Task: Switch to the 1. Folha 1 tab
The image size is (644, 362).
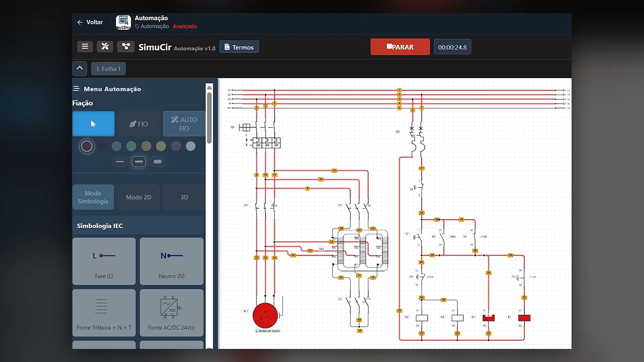Action: [x=108, y=68]
